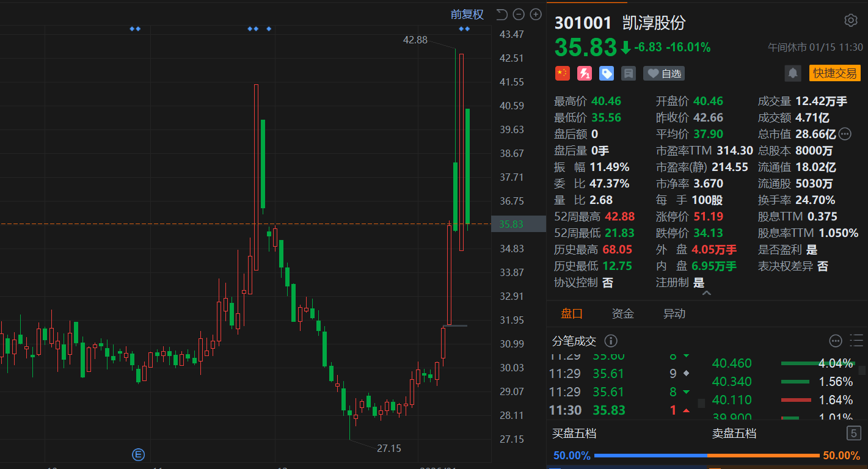Toggle 自选 watchlist heart button
Screen dimensions: 868x469
tap(664, 73)
